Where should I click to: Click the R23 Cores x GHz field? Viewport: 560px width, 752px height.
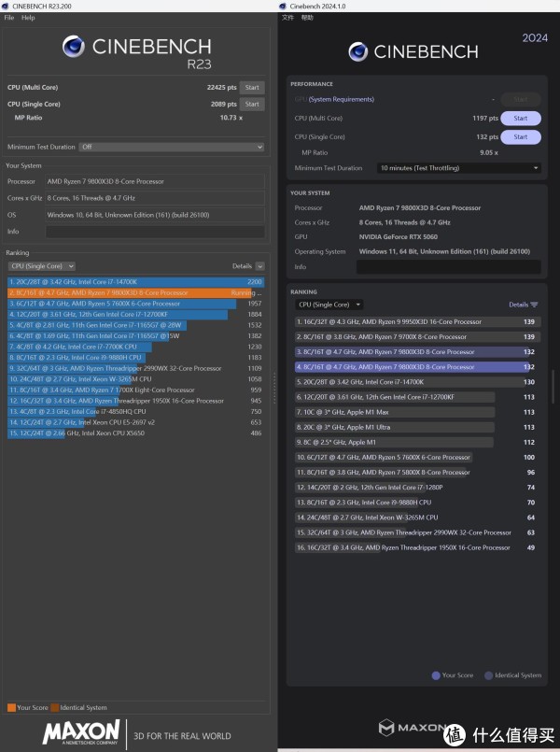click(155, 198)
